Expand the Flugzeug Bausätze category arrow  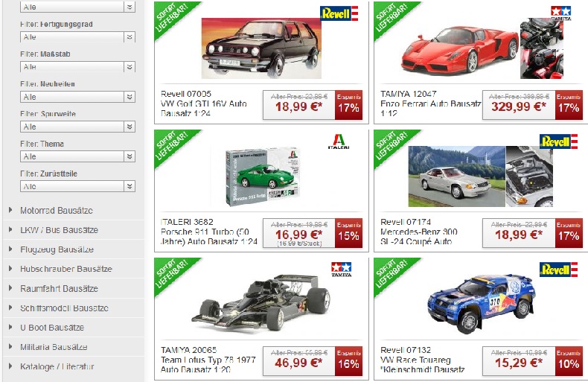(x=10, y=249)
